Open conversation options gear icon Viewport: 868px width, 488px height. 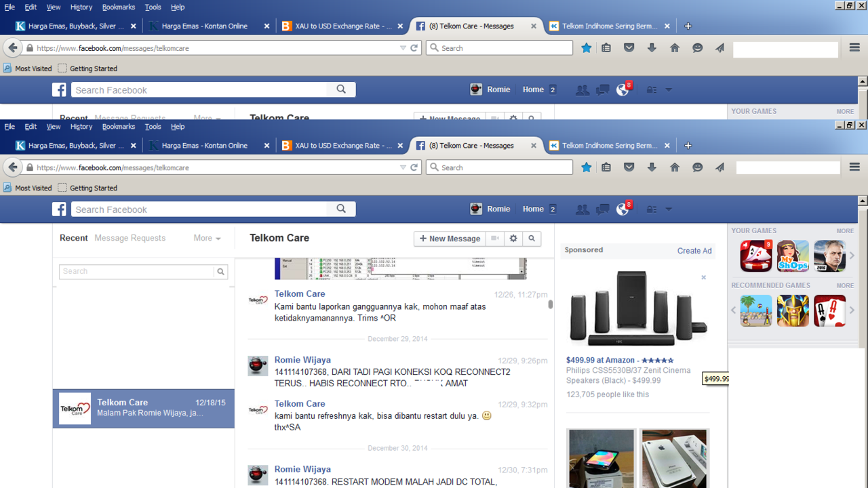(x=513, y=239)
